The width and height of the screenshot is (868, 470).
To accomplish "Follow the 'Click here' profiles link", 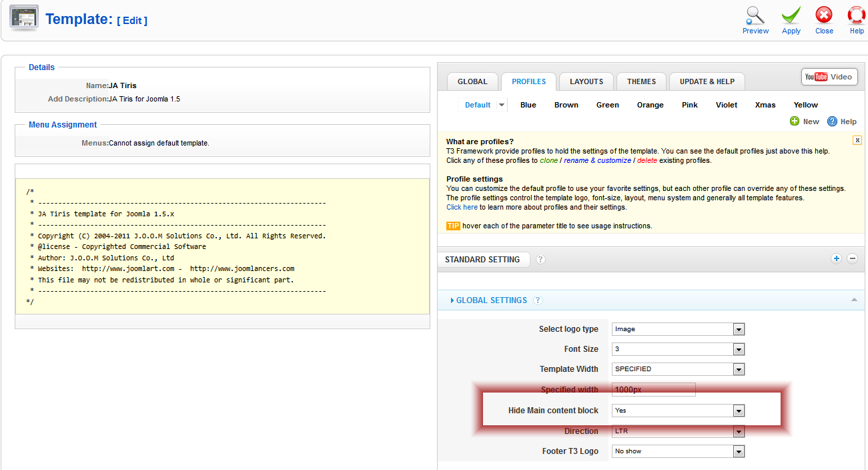I will tap(462, 207).
